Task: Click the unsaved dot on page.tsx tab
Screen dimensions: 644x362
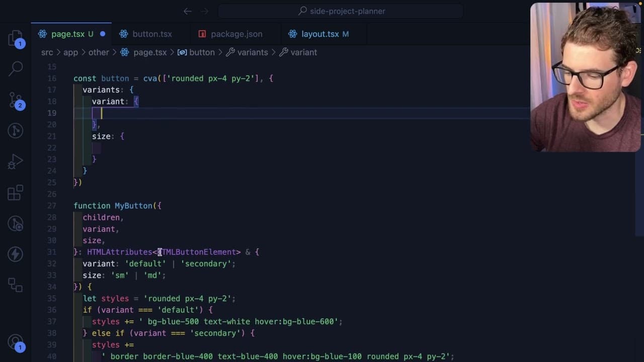Action: click(x=103, y=34)
